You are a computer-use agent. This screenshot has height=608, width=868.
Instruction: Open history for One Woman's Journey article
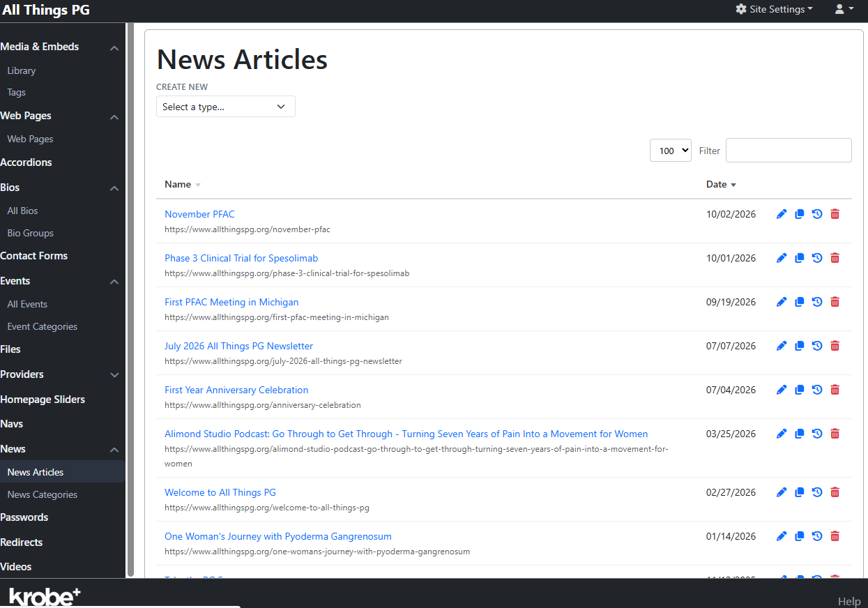click(817, 536)
